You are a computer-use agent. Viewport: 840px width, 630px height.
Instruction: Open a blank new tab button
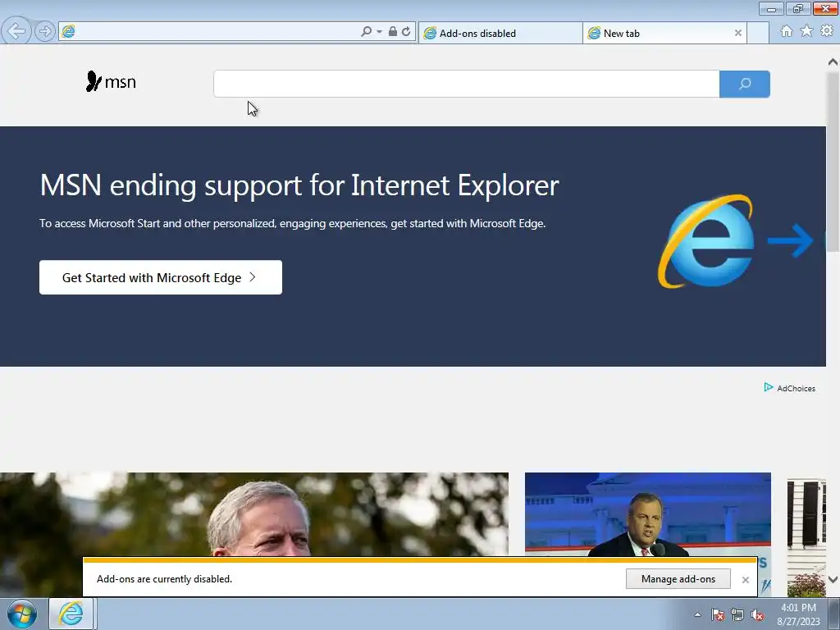[757, 33]
